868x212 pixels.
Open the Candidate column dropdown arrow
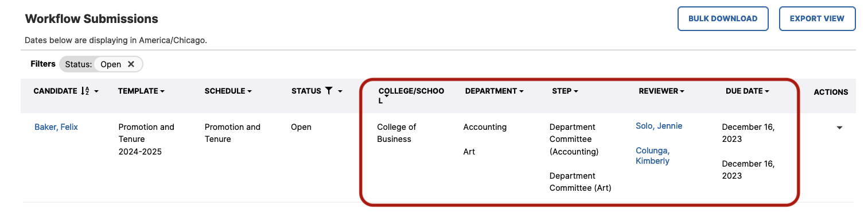tap(96, 91)
